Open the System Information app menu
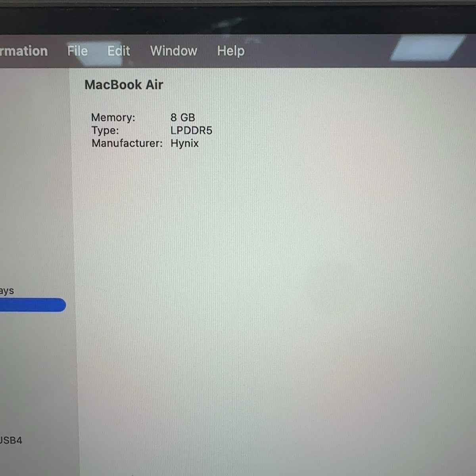This screenshot has width=476, height=476. pyautogui.click(x=24, y=51)
